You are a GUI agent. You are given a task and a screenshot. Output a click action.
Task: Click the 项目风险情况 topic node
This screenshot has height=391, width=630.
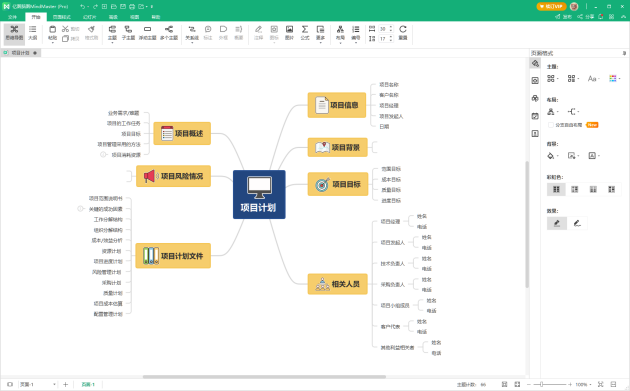tap(173, 176)
